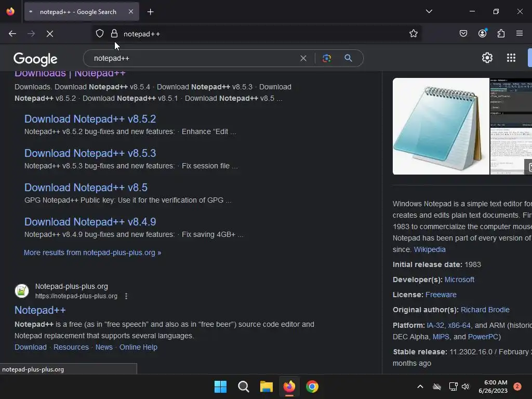
Task: Click the Richard Brodie author link
Action: pos(485,310)
